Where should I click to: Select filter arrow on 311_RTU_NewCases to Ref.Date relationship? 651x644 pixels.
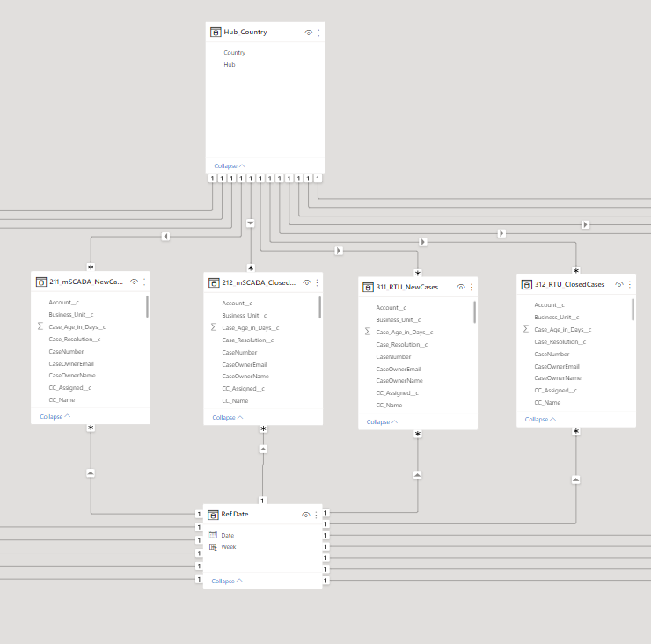click(x=417, y=474)
